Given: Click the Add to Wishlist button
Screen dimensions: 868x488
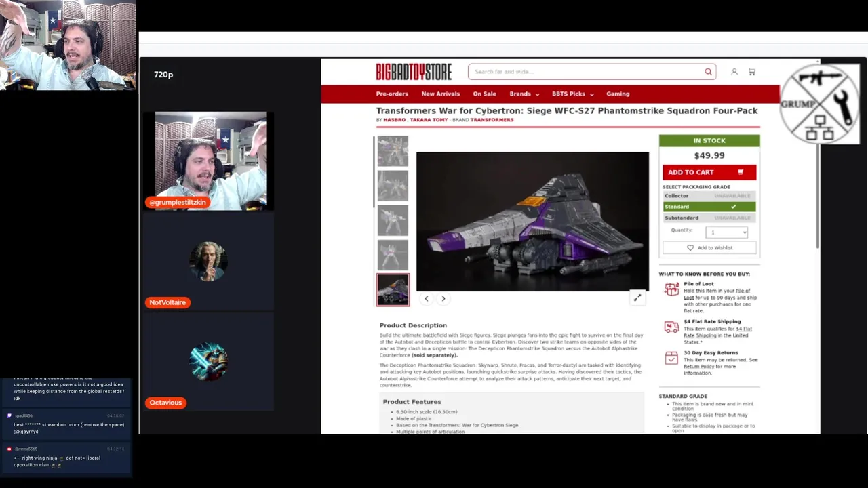Looking at the screenshot, I should [709, 248].
